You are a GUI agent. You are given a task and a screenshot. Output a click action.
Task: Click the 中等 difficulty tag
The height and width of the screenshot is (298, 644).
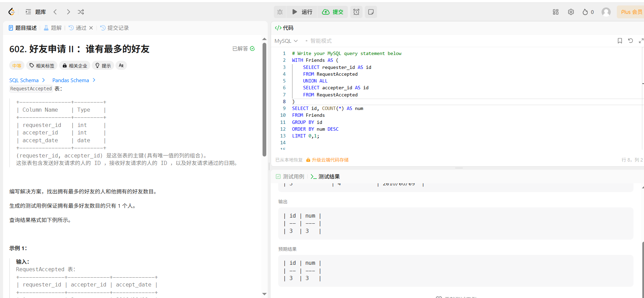17,66
